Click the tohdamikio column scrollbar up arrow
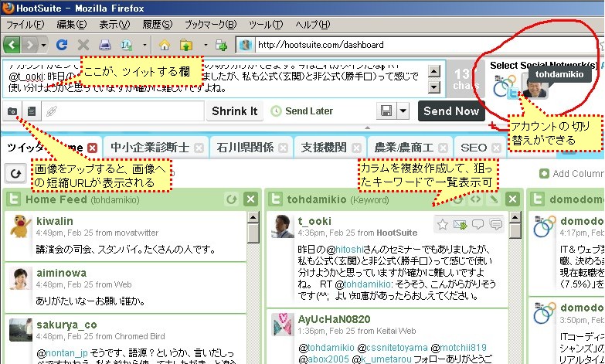 tap(515, 217)
